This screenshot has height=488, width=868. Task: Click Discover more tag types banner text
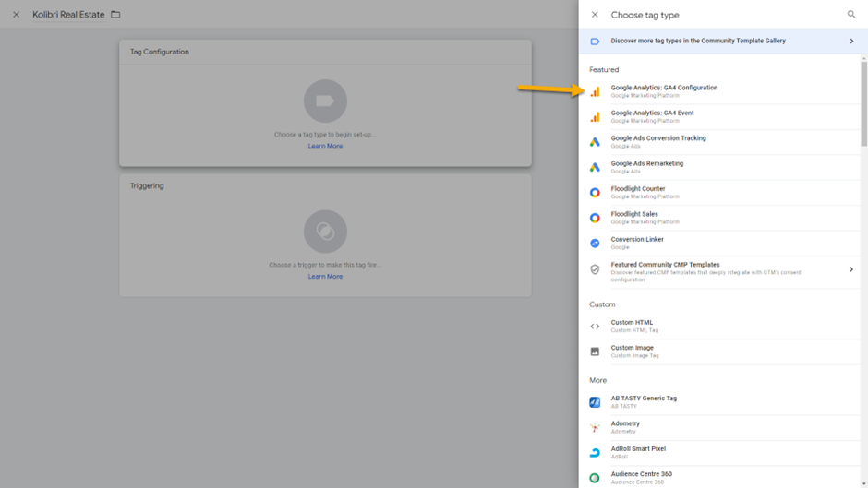pos(697,41)
